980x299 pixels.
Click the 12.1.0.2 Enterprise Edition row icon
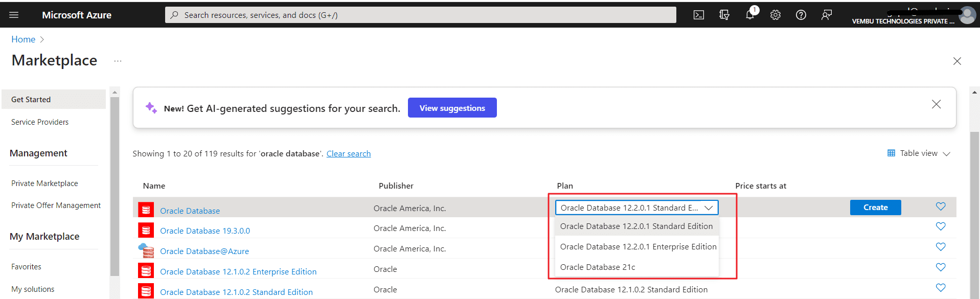tap(146, 271)
